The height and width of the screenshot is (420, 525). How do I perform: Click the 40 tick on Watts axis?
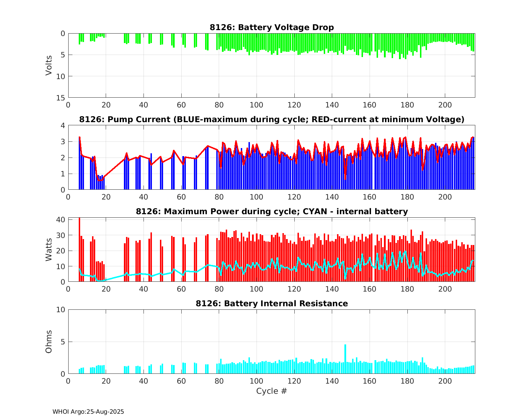coord(61,220)
